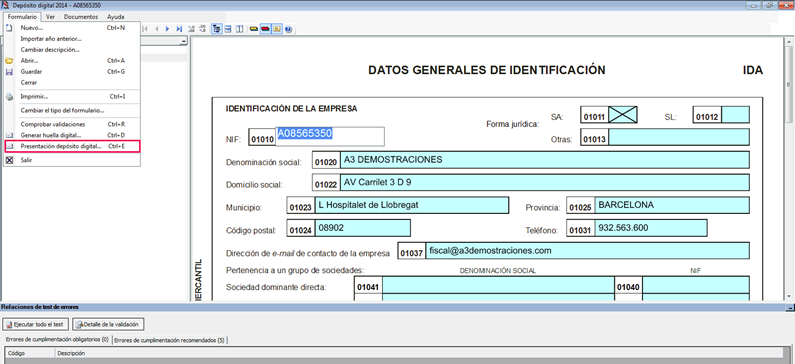Viewport: 795px width, 364px height.
Task: Click the blue help question-mark icon
Action: pyautogui.click(x=288, y=29)
